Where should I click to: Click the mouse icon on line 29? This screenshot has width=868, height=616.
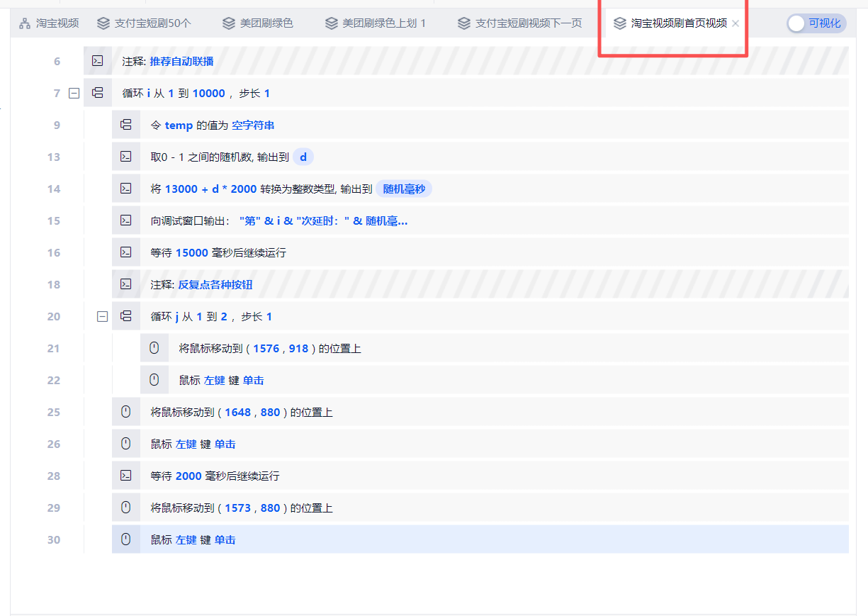point(126,508)
